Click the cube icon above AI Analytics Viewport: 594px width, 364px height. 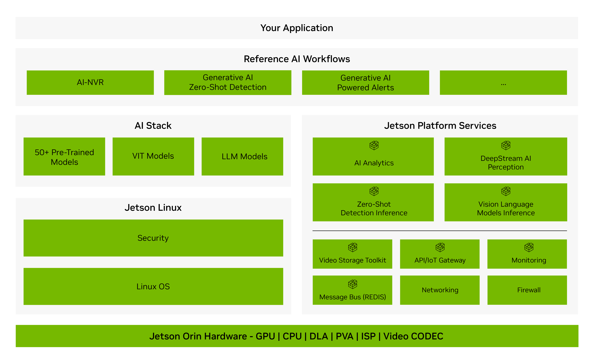[374, 145]
